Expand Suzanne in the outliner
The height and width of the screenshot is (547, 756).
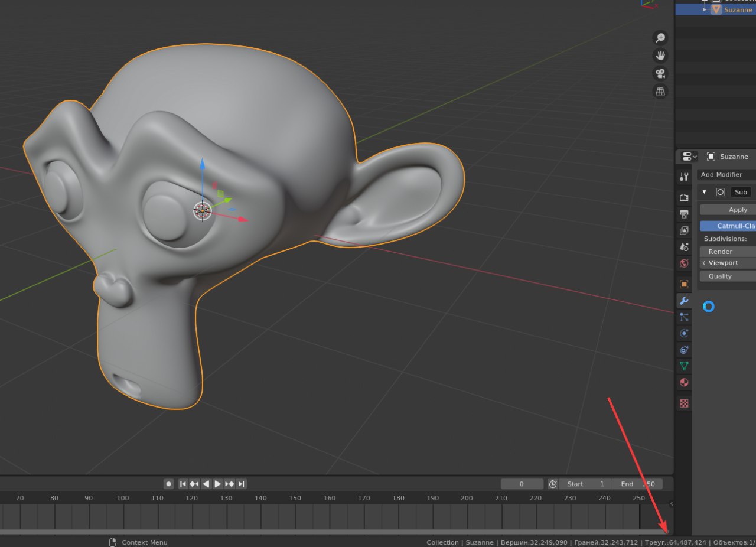tap(705, 10)
